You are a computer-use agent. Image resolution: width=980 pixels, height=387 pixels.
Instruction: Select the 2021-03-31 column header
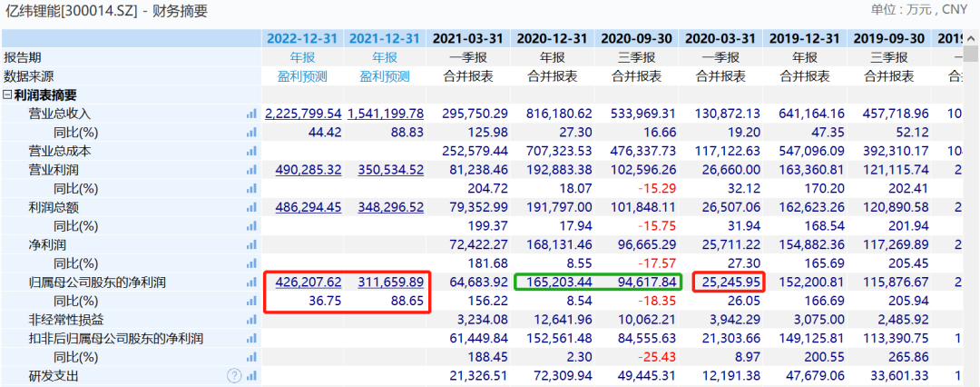pos(468,38)
